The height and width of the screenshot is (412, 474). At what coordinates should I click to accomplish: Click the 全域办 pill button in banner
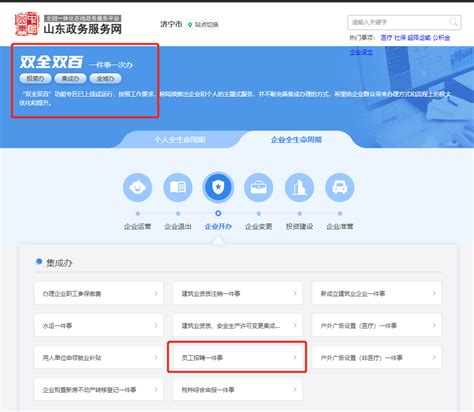point(105,79)
